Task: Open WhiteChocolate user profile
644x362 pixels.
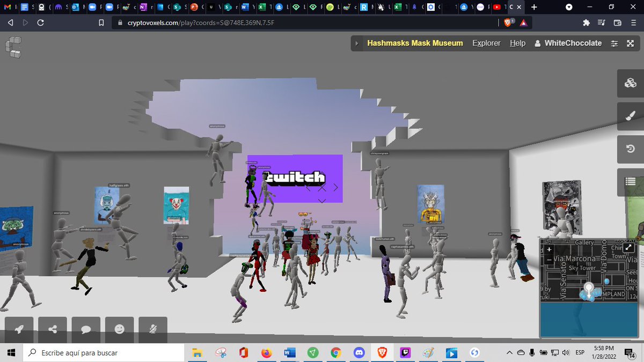Action: tap(568, 43)
